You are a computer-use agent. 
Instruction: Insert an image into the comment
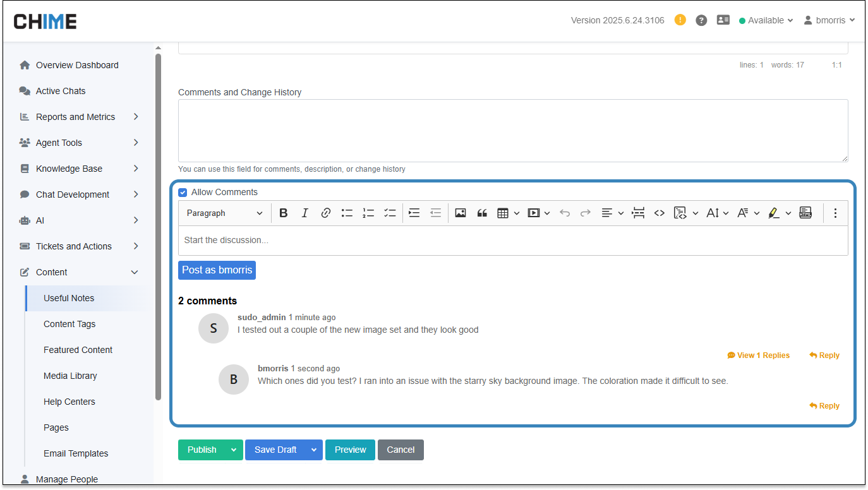(x=461, y=213)
